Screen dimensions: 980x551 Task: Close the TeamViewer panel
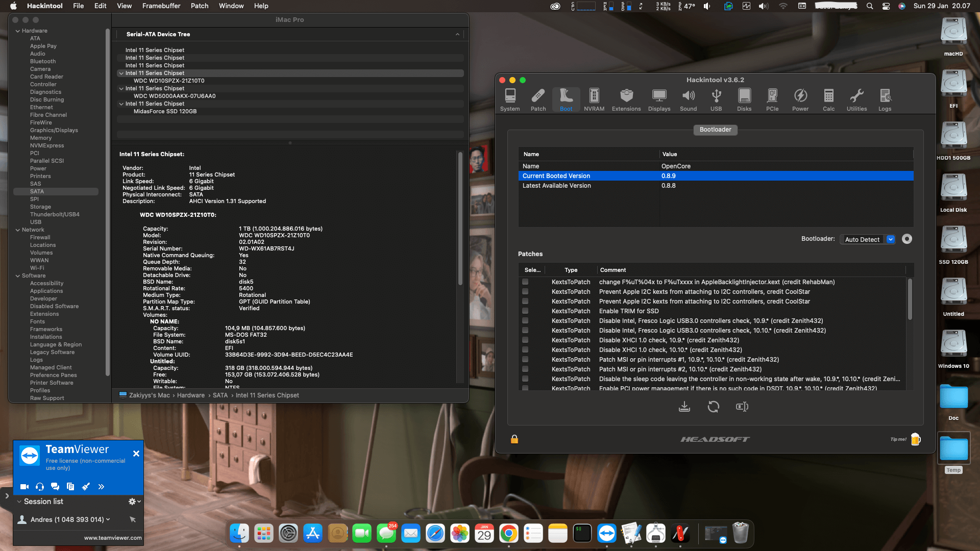[136, 454]
